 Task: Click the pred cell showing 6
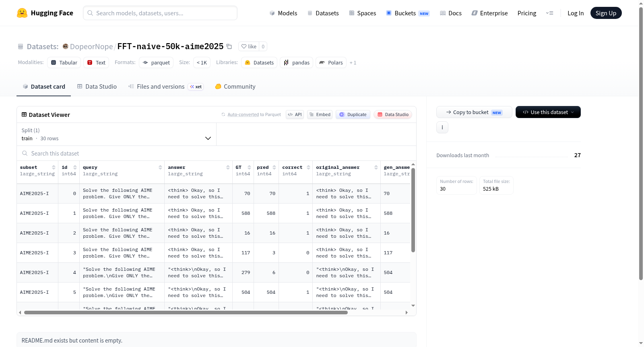[266, 272]
